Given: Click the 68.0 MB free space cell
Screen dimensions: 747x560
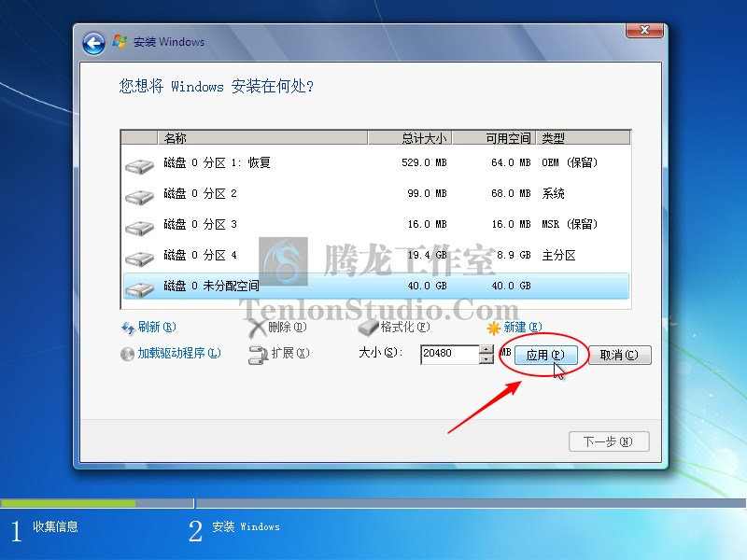Looking at the screenshot, I should coord(511,194).
